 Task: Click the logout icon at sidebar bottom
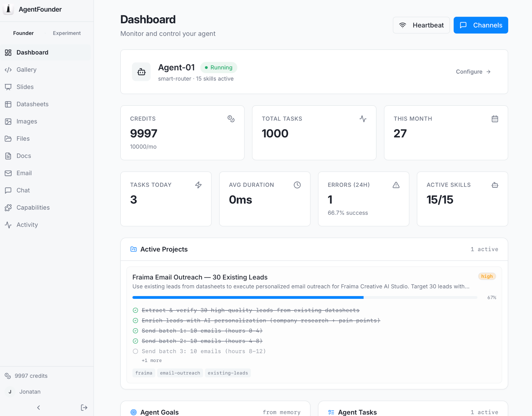pos(84,407)
